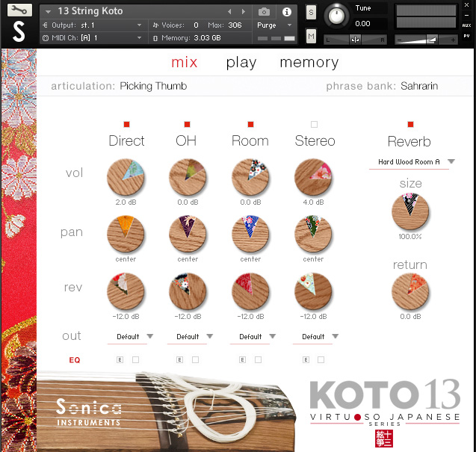
Task: Click the instrument info icon
Action: [287, 12]
